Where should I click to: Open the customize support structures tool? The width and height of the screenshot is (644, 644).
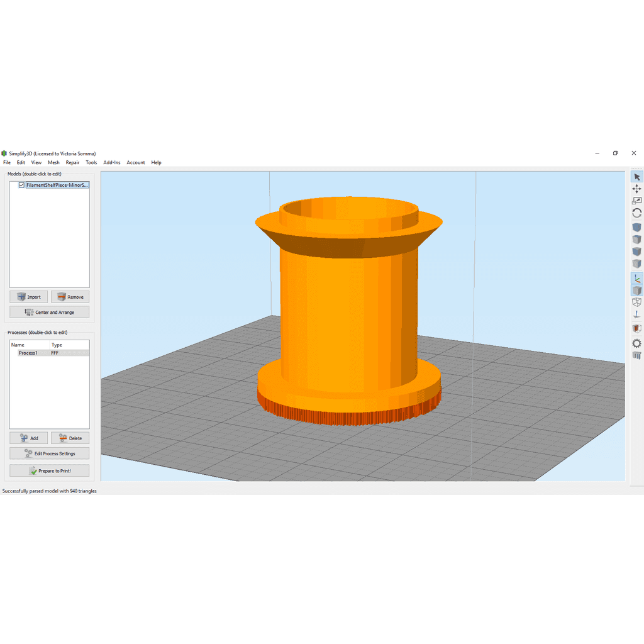pyautogui.click(x=636, y=355)
